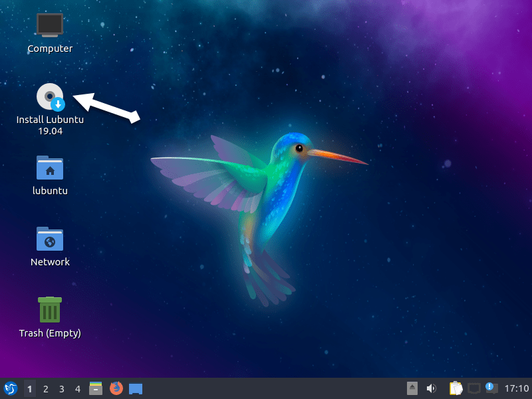
Task: Switch to workspace 2
Action: coord(46,388)
